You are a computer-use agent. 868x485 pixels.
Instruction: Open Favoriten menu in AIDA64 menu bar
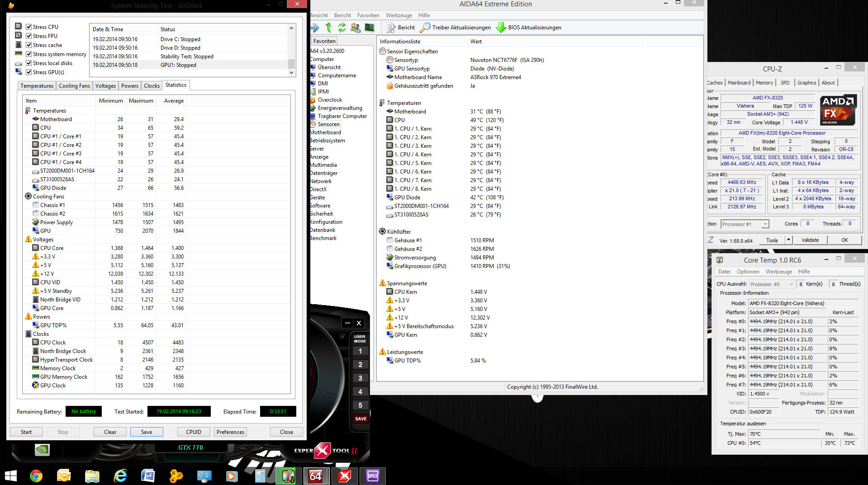pyautogui.click(x=368, y=15)
